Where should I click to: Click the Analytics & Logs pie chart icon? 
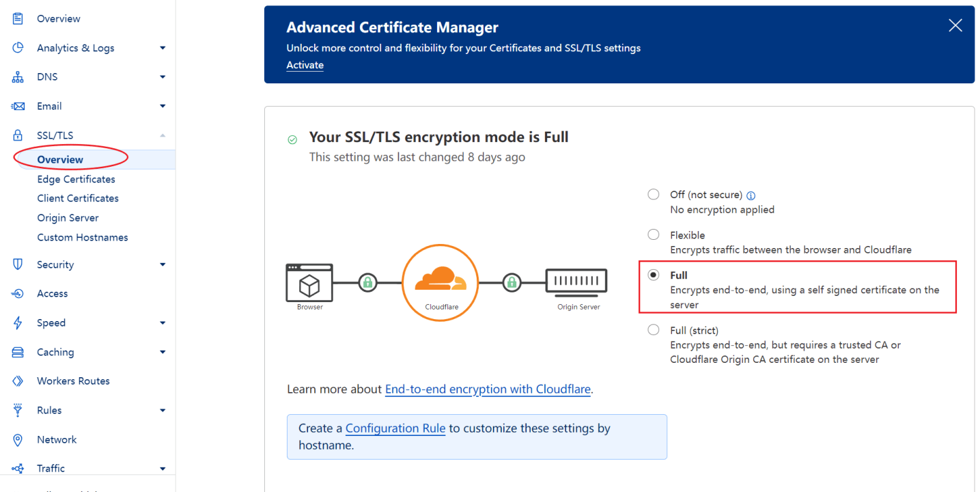tap(18, 48)
